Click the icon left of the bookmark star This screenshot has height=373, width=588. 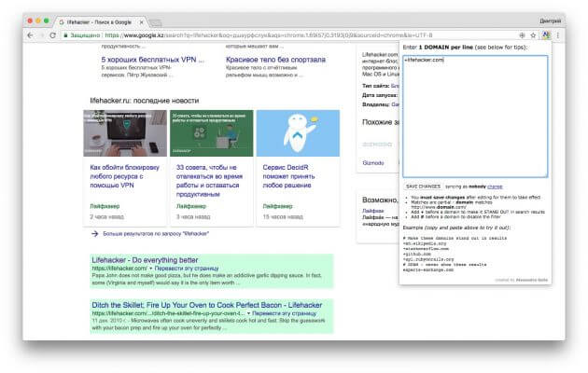pos(522,35)
